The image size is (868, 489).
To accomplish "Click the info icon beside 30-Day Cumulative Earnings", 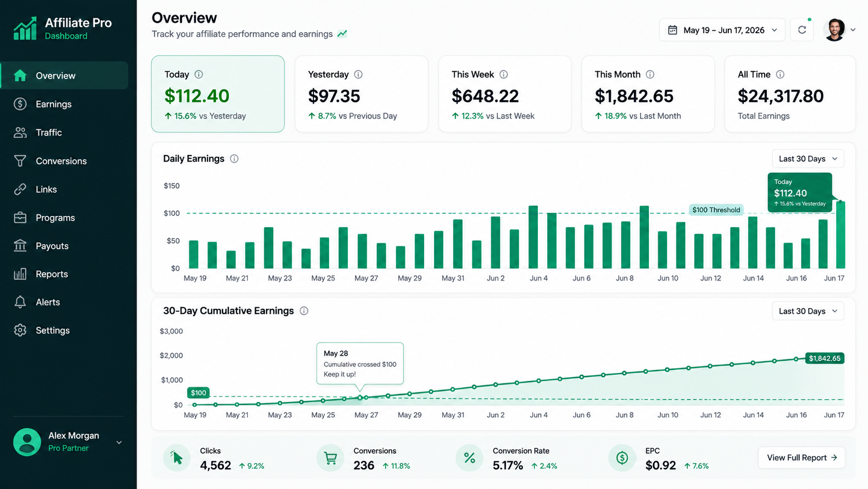I will click(304, 311).
